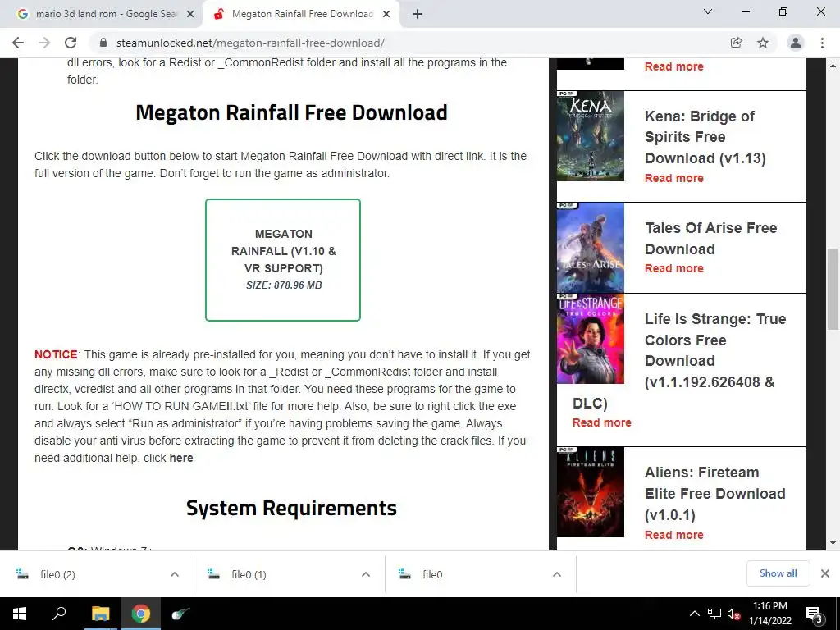This screenshot has width=840, height=630.
Task: Select the Megaton Rainfall Free Download tab
Action: (x=302, y=14)
